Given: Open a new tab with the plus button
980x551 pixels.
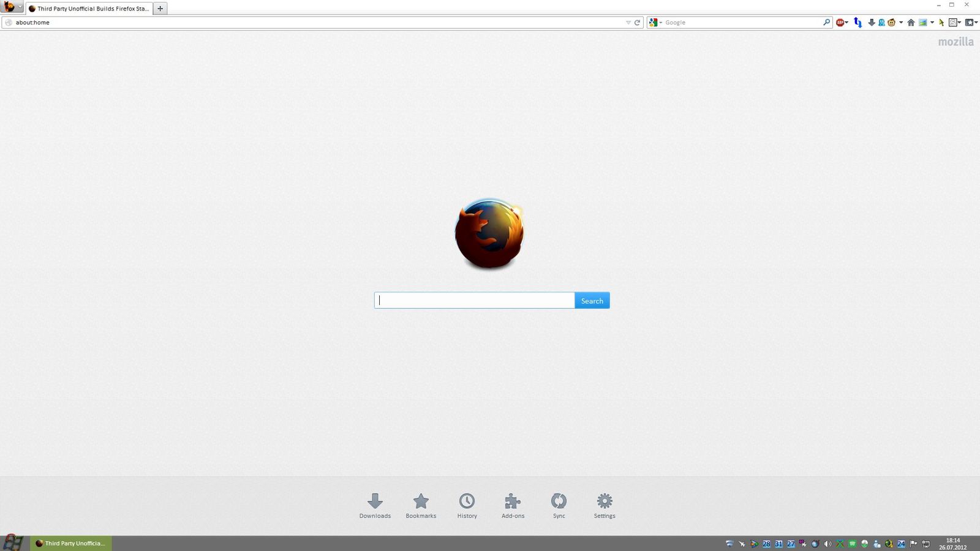Looking at the screenshot, I should click(160, 9).
